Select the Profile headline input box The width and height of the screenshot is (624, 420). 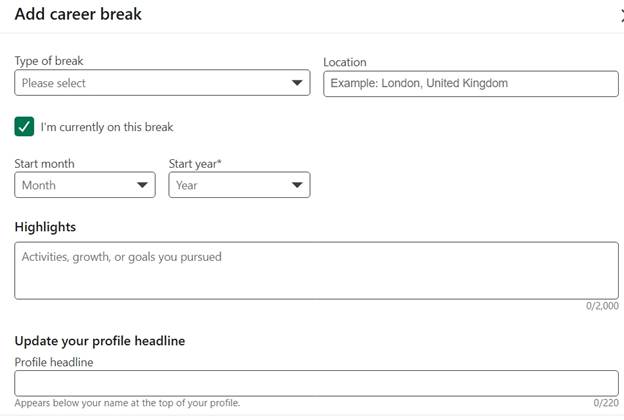[x=316, y=383]
